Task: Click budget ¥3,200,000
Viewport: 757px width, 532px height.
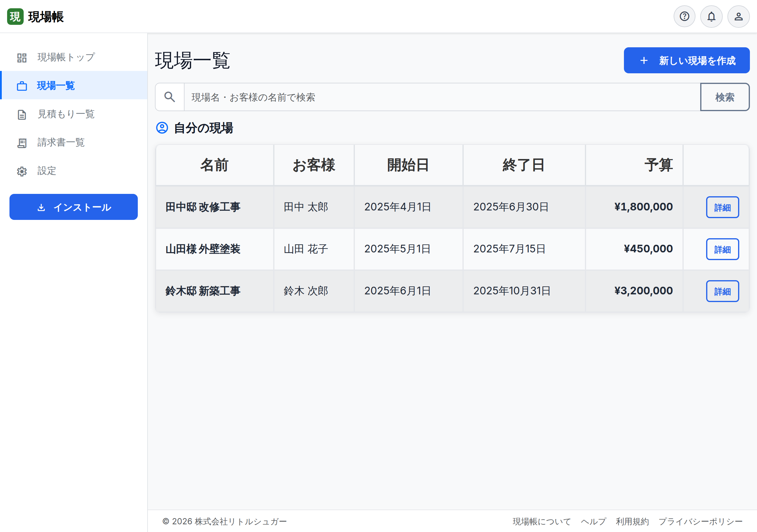Action: coord(643,291)
